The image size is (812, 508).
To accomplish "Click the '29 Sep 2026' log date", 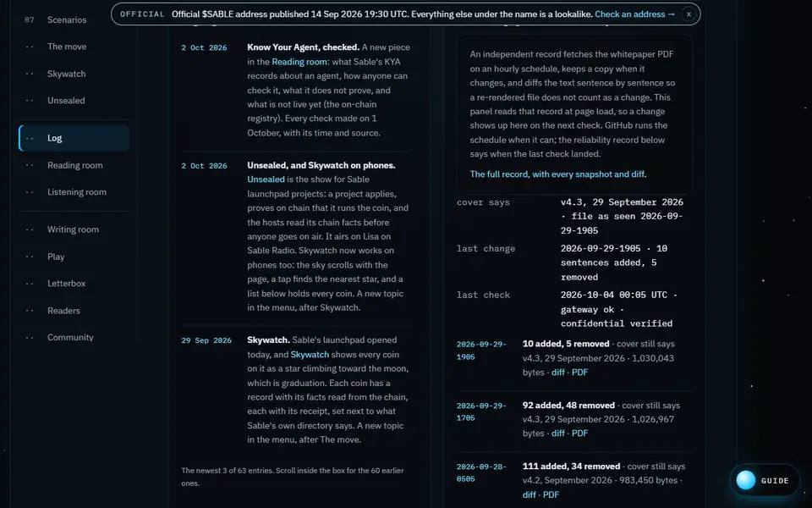I will [206, 340].
